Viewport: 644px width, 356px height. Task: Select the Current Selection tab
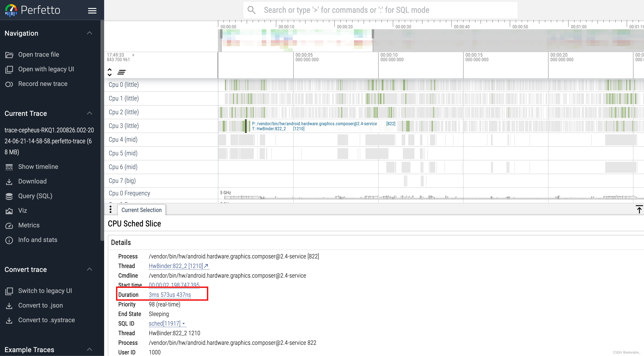141,210
